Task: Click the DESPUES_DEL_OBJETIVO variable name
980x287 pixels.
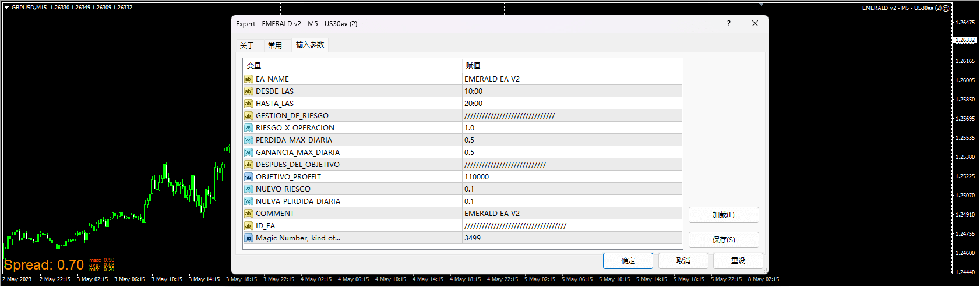Action: coord(298,165)
